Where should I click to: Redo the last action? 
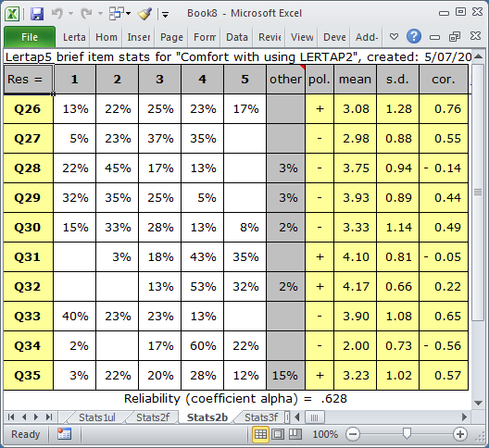86,13
